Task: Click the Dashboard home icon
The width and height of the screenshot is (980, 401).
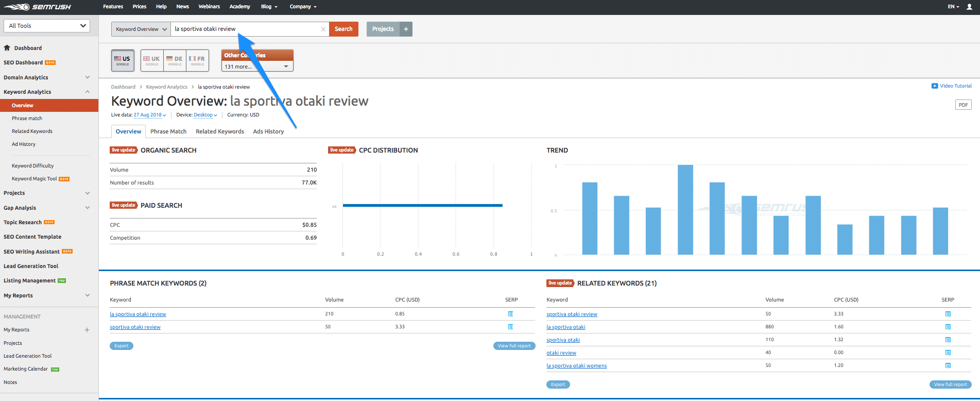Action: pos(7,48)
